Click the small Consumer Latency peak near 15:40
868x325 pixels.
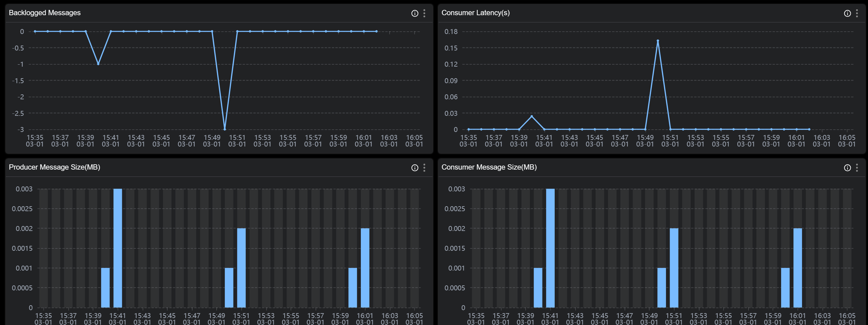(x=532, y=116)
